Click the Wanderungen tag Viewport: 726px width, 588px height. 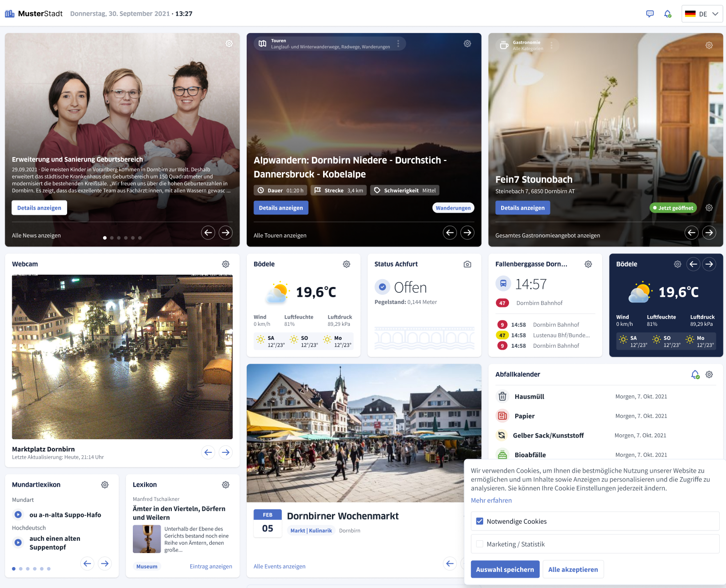pos(453,208)
